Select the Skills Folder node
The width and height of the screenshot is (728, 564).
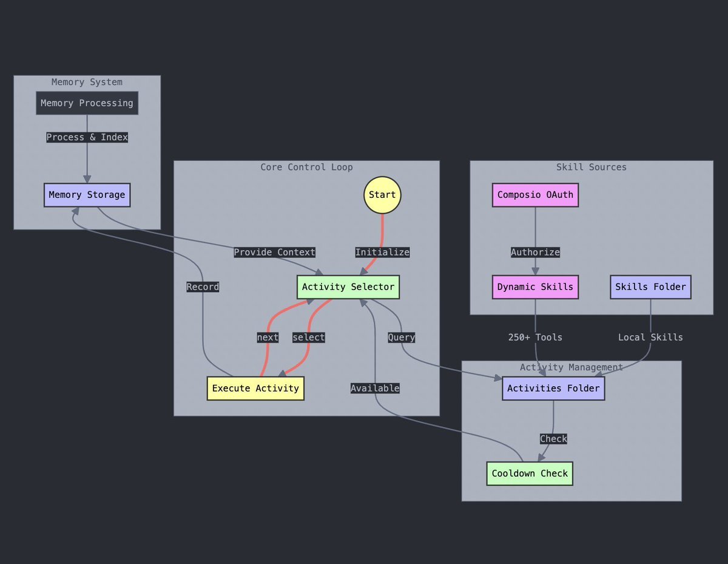click(650, 287)
